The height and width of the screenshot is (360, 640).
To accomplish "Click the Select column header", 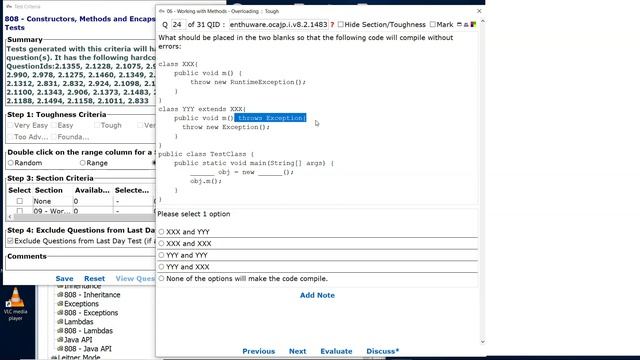I will tap(20, 190).
